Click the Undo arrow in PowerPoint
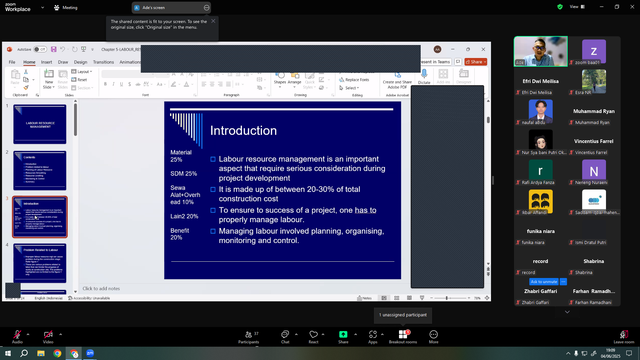The width and height of the screenshot is (640, 360). (x=62, y=49)
